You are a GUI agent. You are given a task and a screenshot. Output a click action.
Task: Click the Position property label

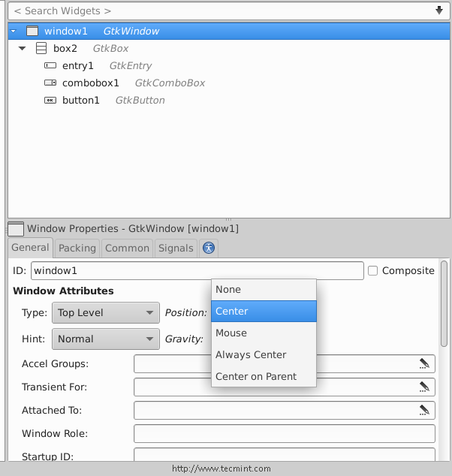pyautogui.click(x=185, y=312)
